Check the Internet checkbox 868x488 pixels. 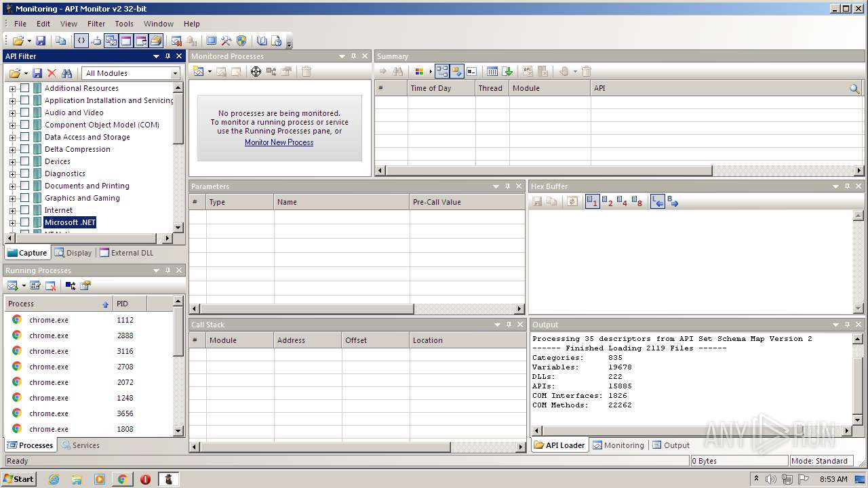25,210
